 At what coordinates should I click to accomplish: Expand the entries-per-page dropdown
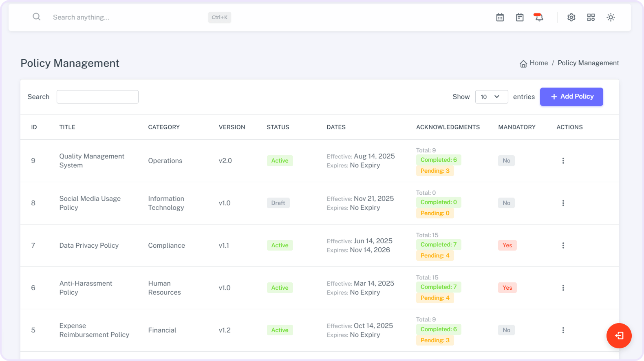tap(491, 97)
